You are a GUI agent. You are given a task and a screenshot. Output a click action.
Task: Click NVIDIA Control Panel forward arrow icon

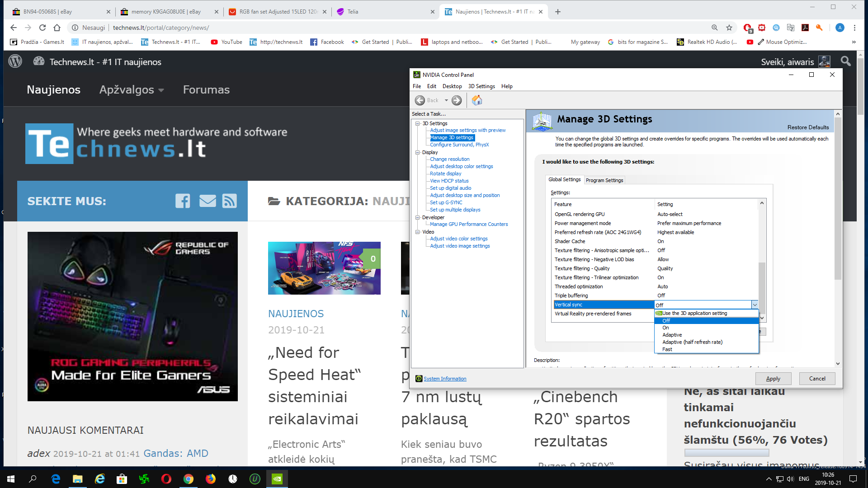[457, 100]
